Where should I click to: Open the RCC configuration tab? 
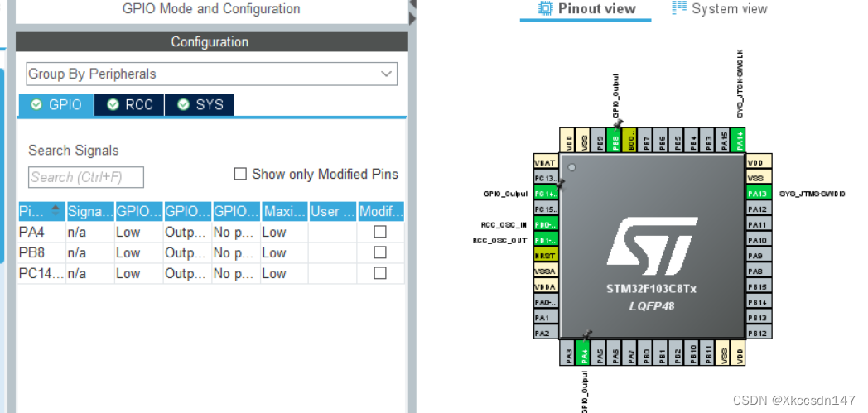[129, 104]
